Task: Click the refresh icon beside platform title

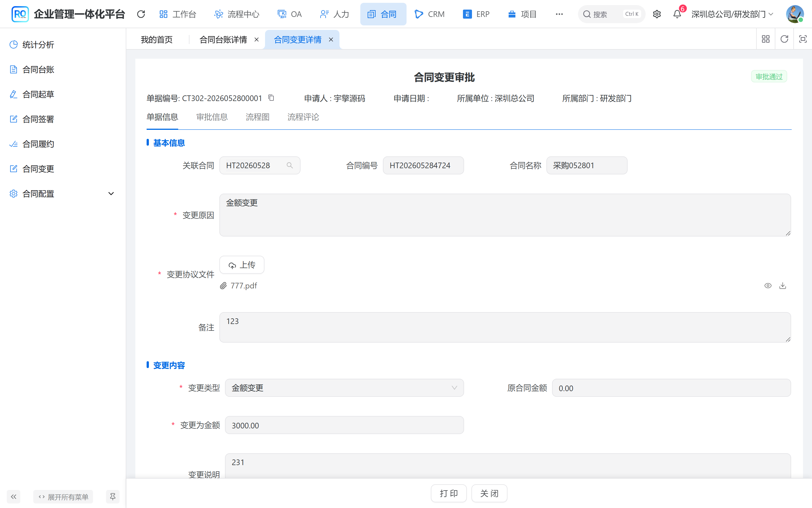Action: coord(141,14)
